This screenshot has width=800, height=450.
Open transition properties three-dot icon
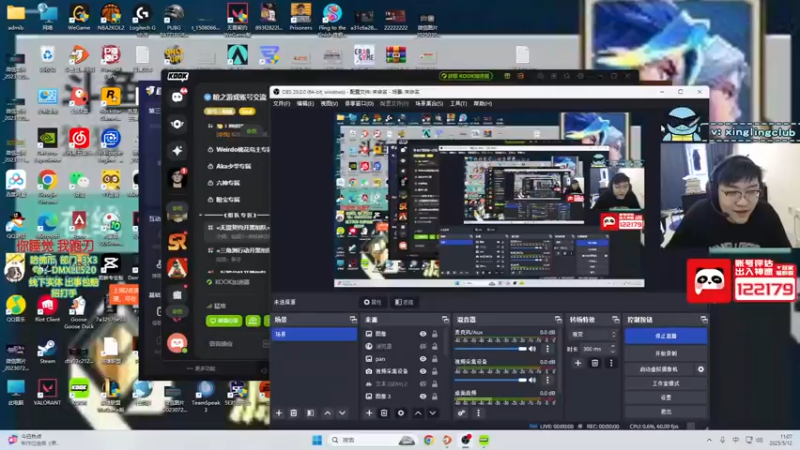pyautogui.click(x=611, y=363)
